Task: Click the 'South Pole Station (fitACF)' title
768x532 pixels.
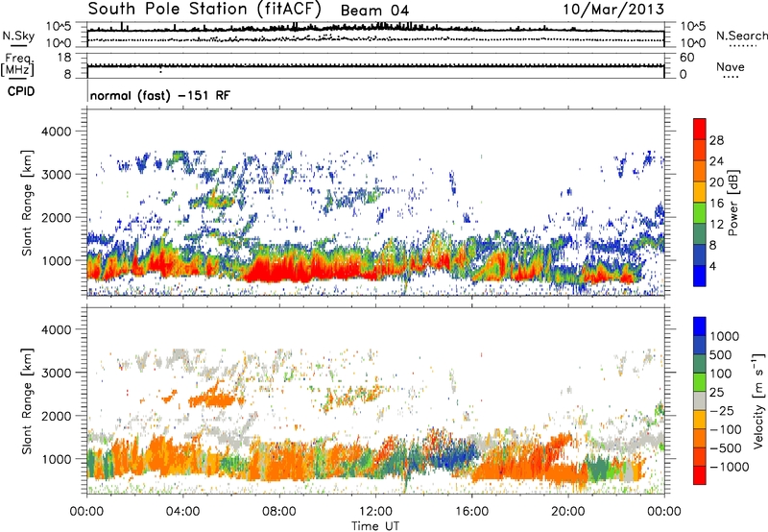Action: 204,9
